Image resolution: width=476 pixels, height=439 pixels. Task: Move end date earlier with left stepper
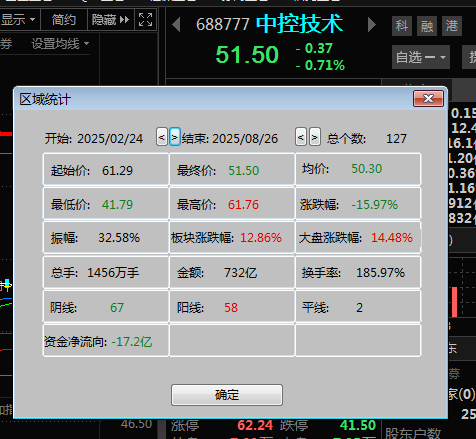[x=301, y=137]
